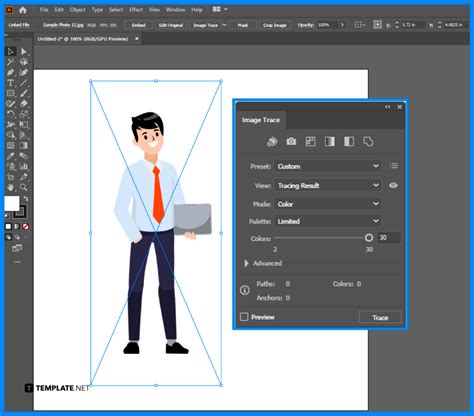
Task: Open the Preset dropdown showing Custom
Action: [x=328, y=166]
